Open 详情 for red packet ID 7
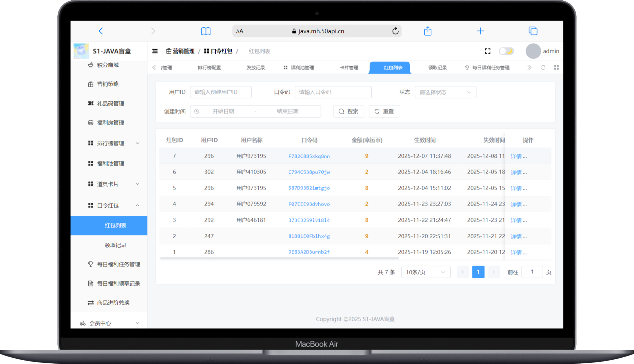The width and height of the screenshot is (634, 364). (x=519, y=156)
